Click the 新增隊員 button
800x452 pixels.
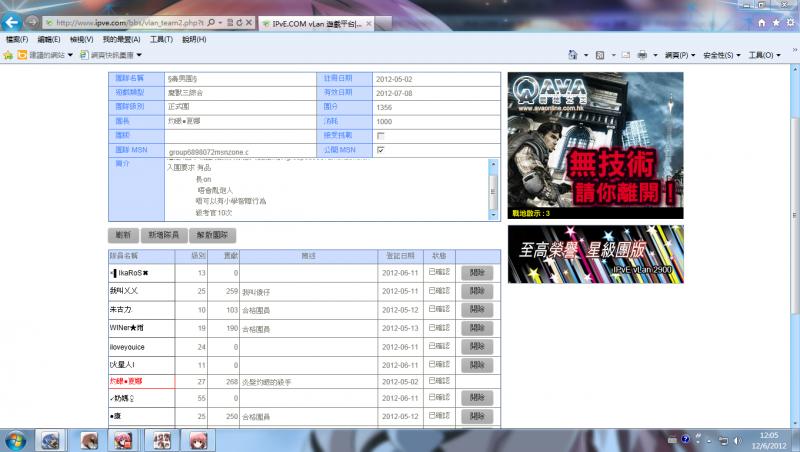164,235
